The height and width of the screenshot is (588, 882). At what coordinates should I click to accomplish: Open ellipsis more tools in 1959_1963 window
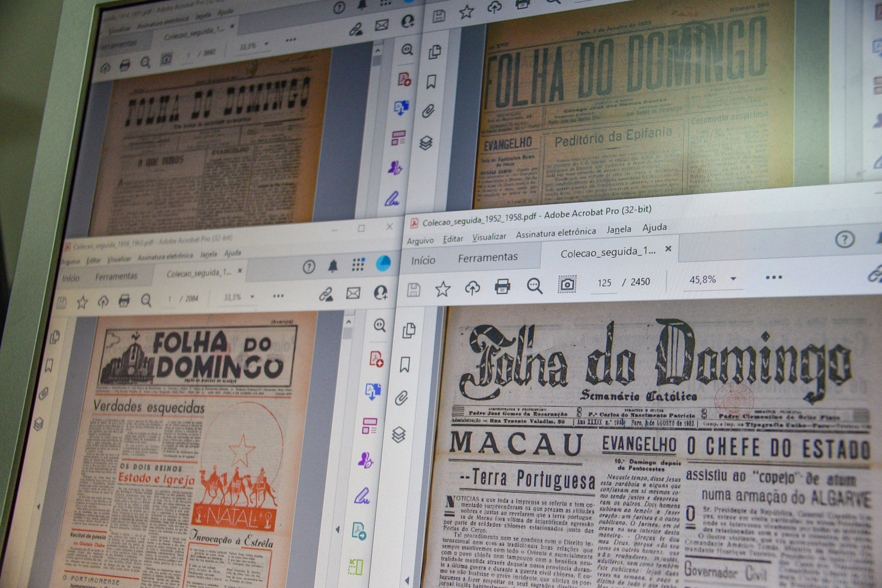click(x=278, y=296)
